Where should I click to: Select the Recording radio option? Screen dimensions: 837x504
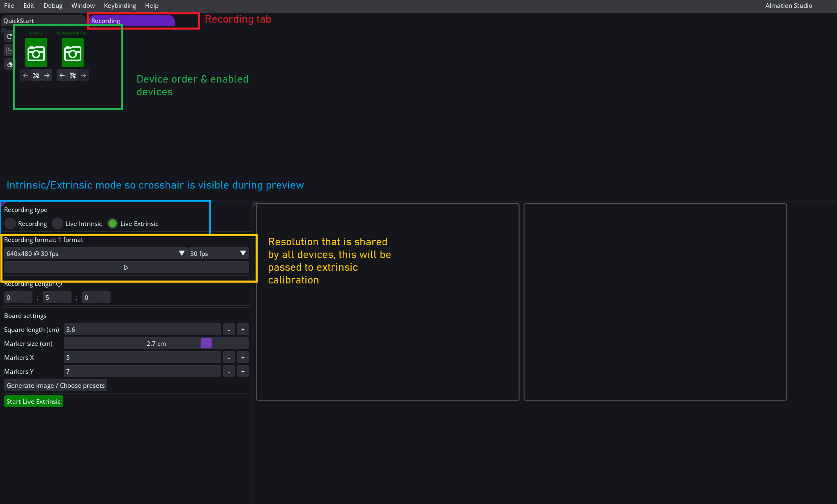tap(10, 223)
